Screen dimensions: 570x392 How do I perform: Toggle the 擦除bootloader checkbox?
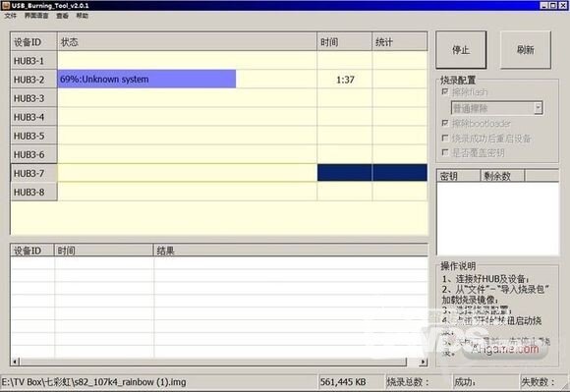click(x=445, y=123)
